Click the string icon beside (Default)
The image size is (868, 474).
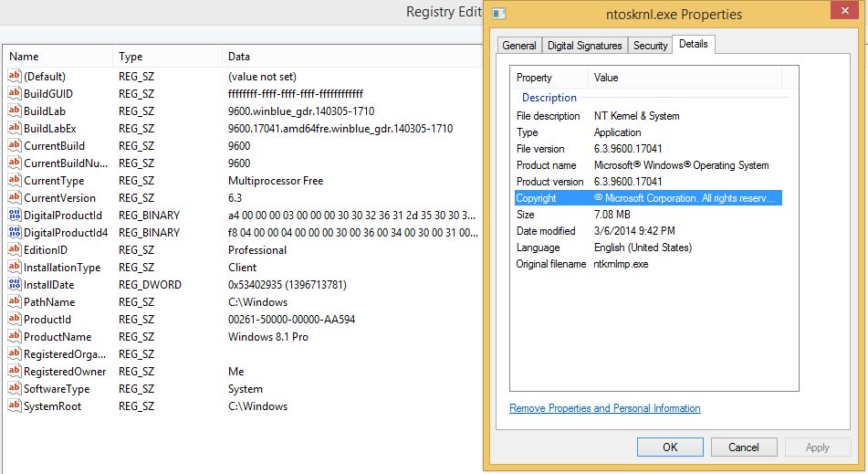pyautogui.click(x=15, y=76)
